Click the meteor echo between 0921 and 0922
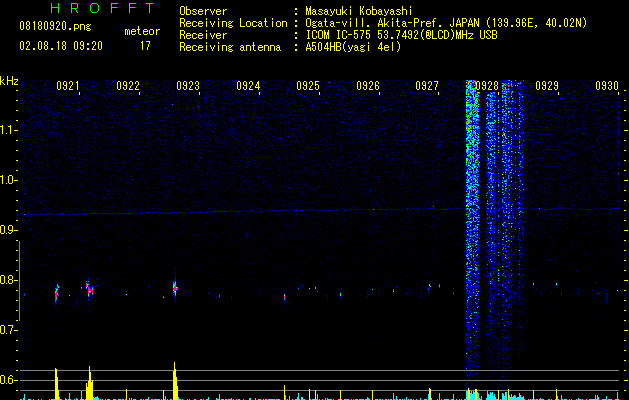Screen dimensions: 629x400 pyautogui.click(x=90, y=289)
